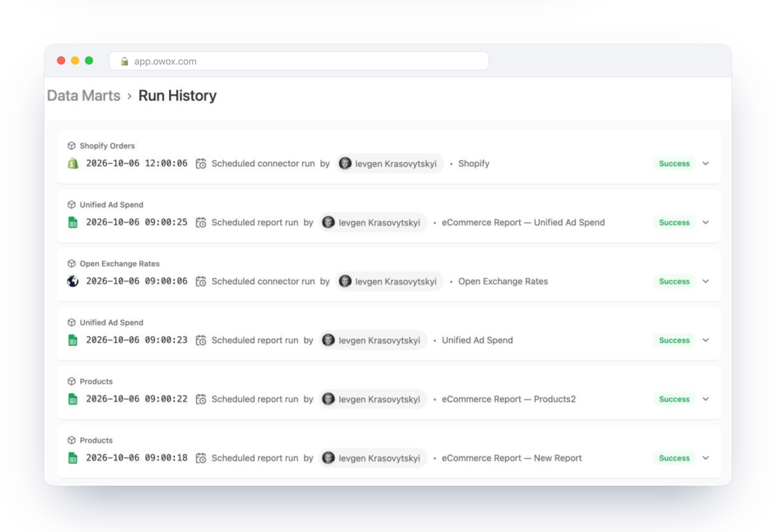Click 'Shopify' destination text after the bullet

click(x=474, y=163)
